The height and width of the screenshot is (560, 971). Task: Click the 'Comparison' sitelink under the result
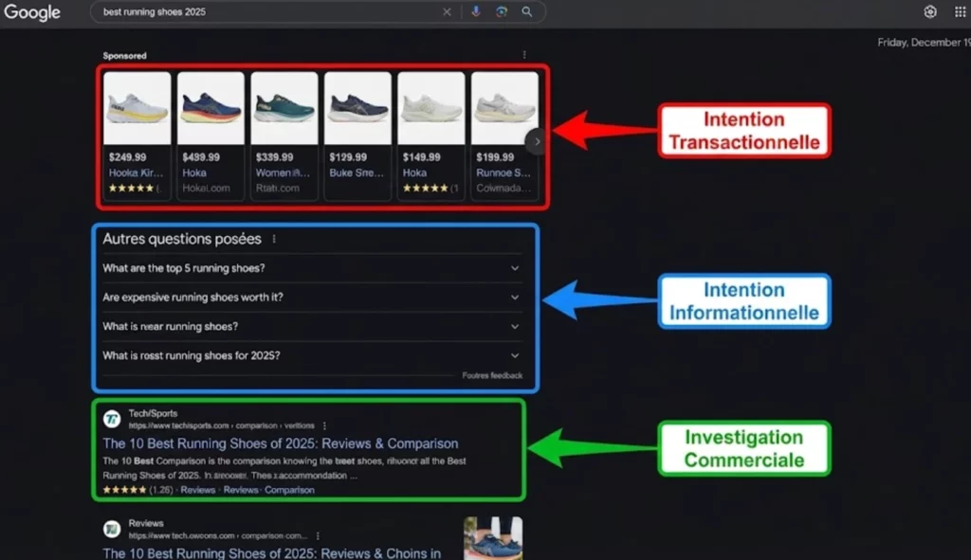289,490
